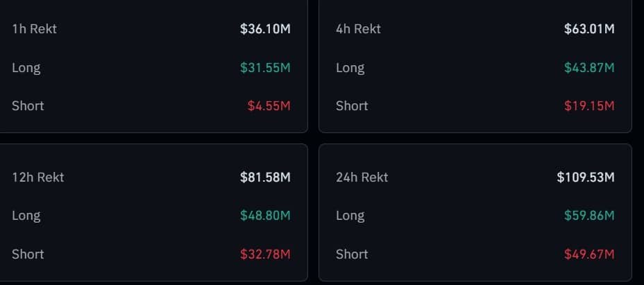The width and height of the screenshot is (644, 285).
Task: Click the 24h Long value $59.86M
Action: [x=589, y=216]
